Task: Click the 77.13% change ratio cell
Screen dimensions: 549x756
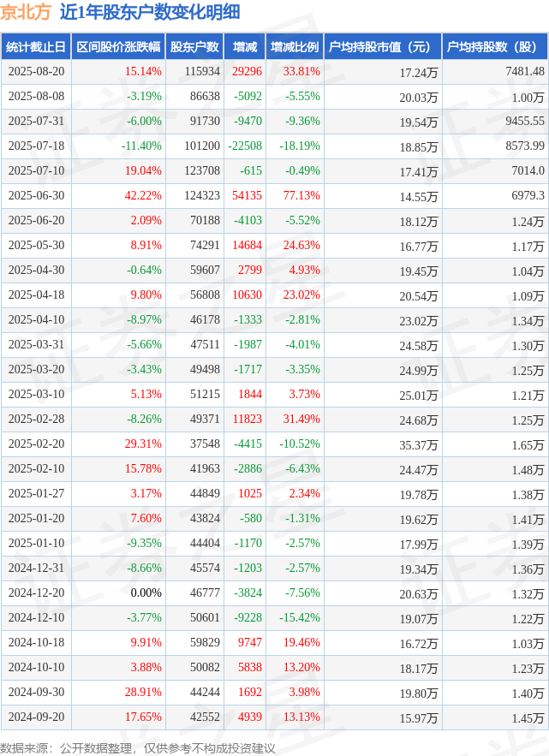Action: tap(301, 195)
